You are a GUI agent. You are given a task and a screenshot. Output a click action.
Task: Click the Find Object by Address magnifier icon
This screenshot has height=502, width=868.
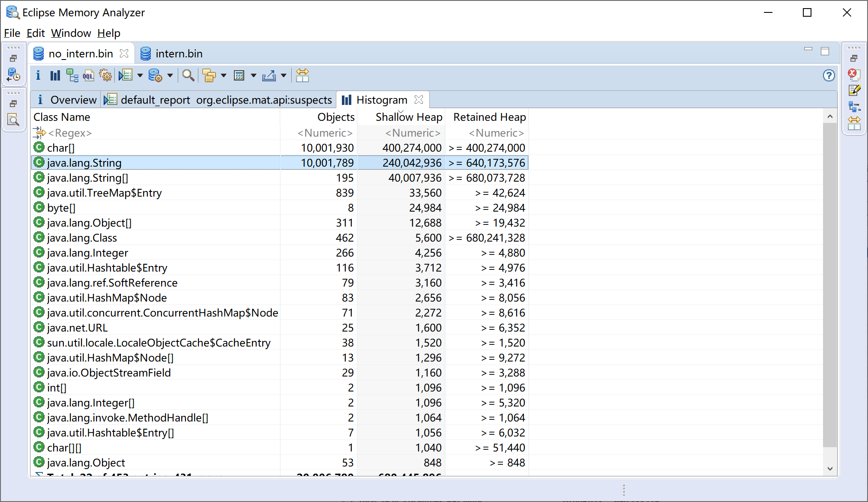[x=188, y=76]
